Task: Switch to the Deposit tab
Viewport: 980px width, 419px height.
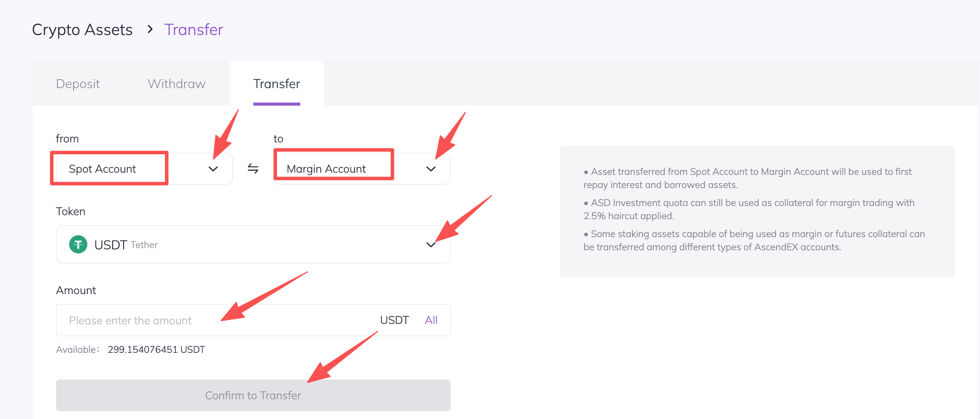Action: tap(78, 84)
